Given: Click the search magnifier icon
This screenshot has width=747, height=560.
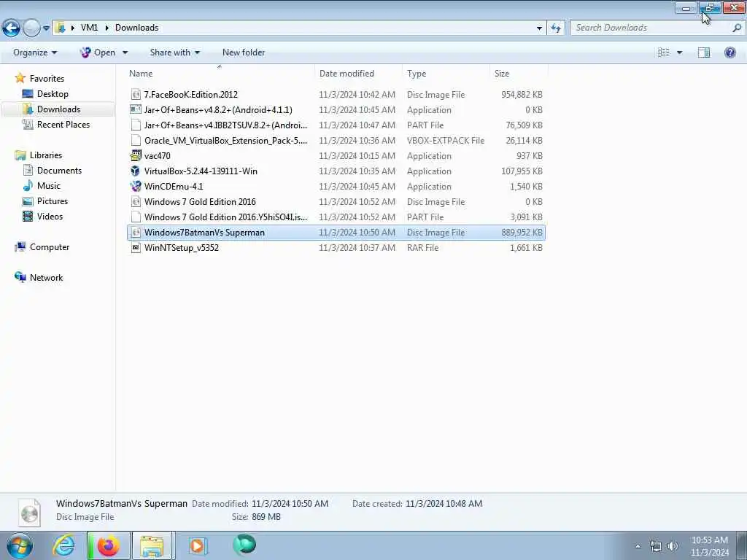Looking at the screenshot, I should click(737, 28).
